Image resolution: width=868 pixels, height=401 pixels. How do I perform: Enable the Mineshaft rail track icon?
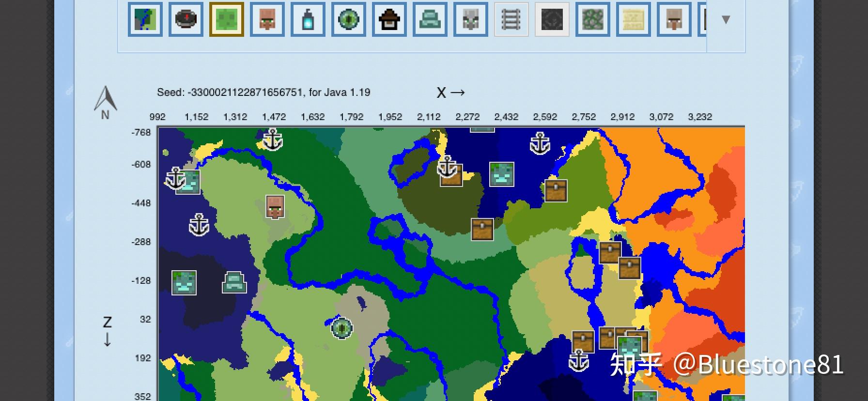pos(511,19)
